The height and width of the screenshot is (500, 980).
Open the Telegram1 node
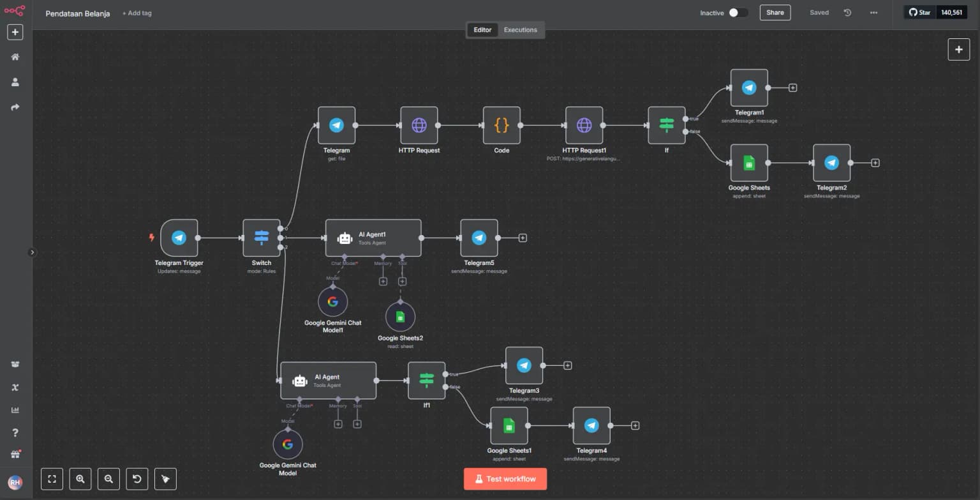[749, 88]
